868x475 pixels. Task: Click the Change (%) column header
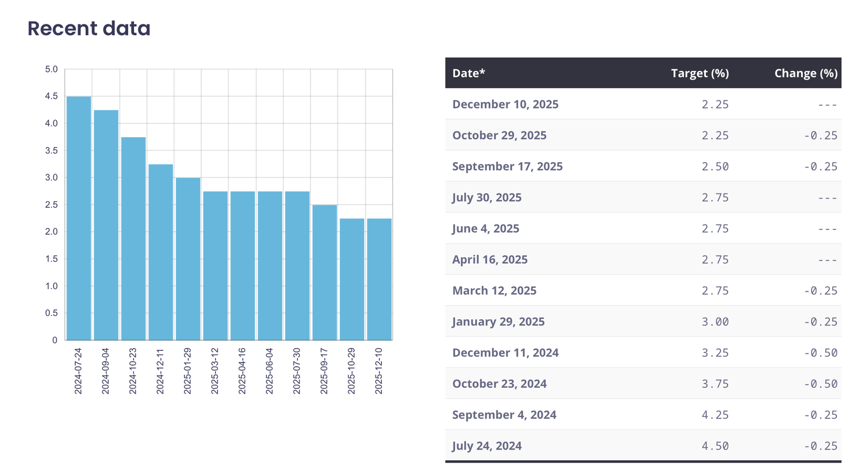point(806,73)
